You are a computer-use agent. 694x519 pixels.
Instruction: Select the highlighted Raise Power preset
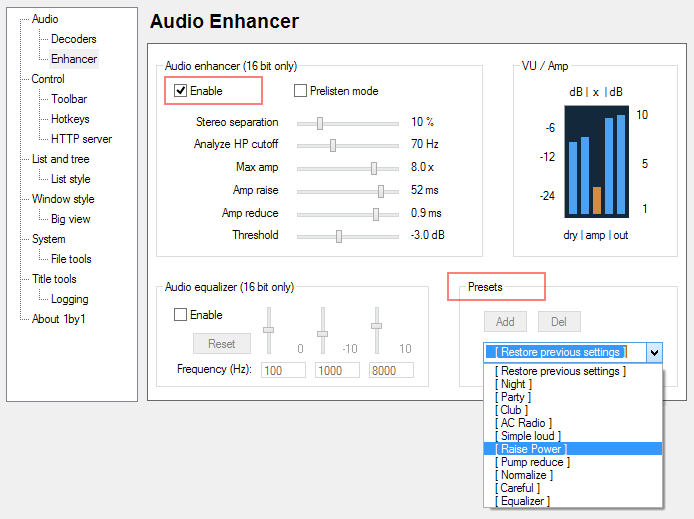coord(573,449)
